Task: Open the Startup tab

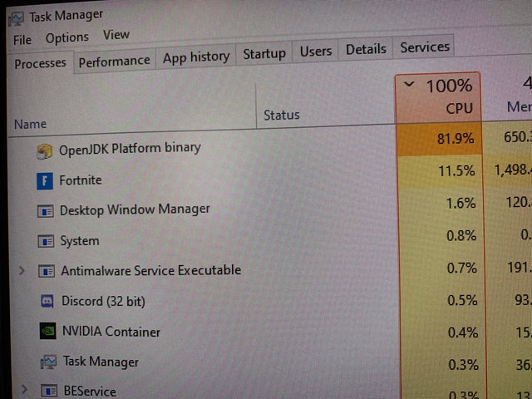Action: pyautogui.click(x=264, y=53)
